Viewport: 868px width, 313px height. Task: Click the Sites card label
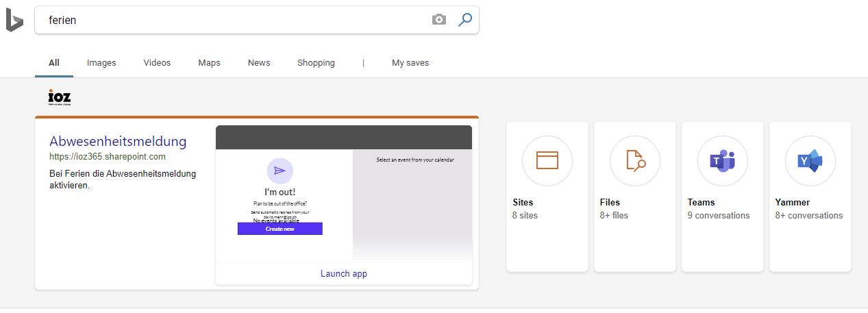click(523, 202)
